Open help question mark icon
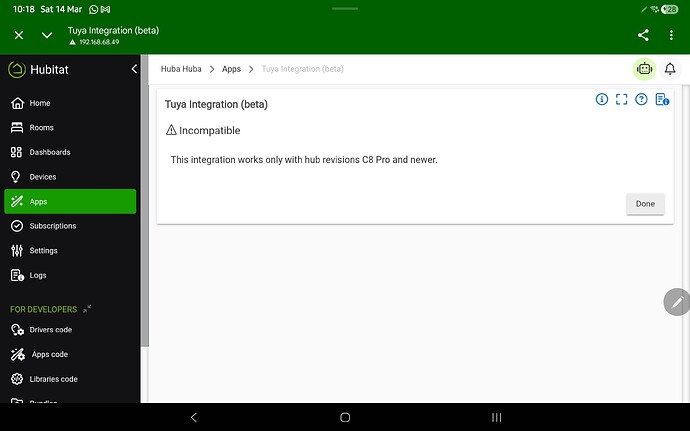The image size is (690, 431). click(x=641, y=99)
